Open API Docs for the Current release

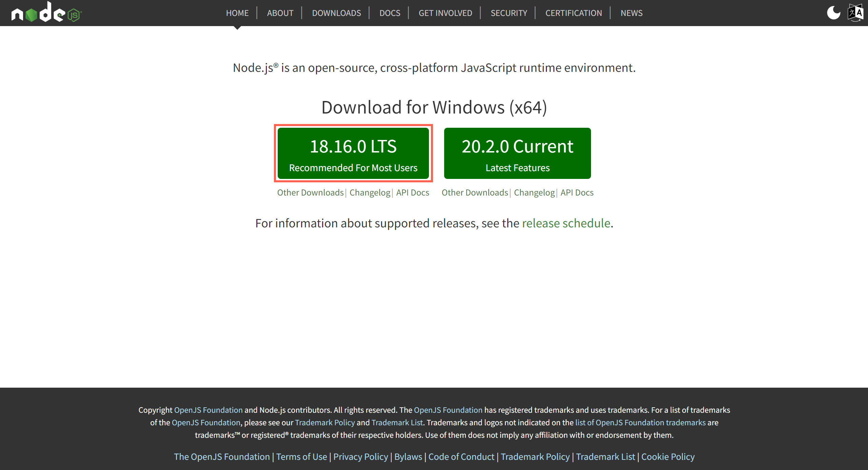coord(577,192)
